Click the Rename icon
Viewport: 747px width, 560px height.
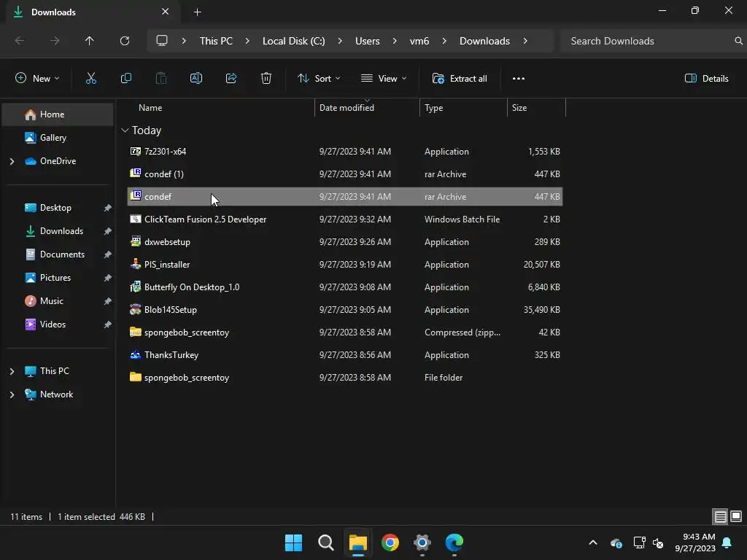[x=196, y=78]
